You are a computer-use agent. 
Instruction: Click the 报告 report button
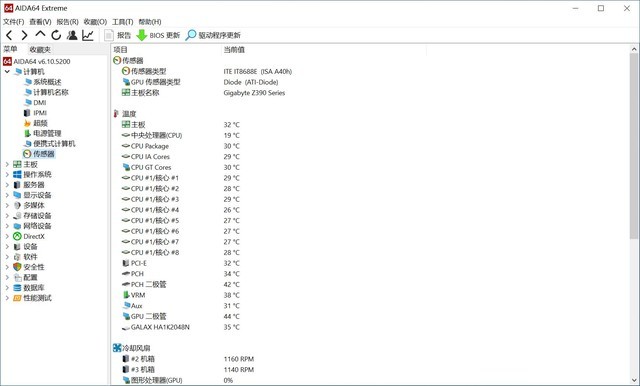pos(118,35)
